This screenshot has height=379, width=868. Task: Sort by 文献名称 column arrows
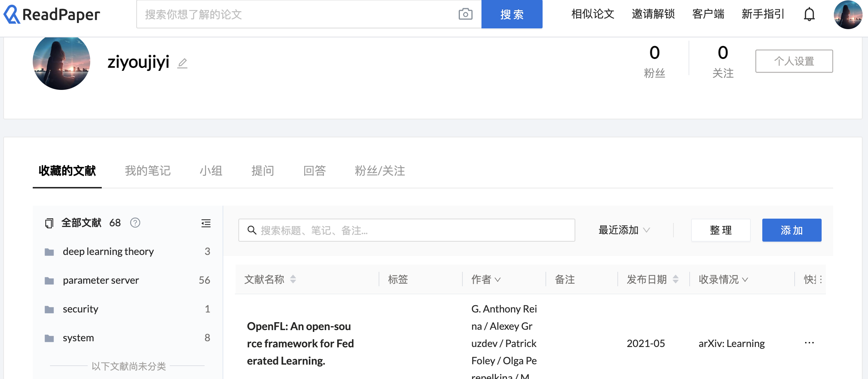pos(293,279)
